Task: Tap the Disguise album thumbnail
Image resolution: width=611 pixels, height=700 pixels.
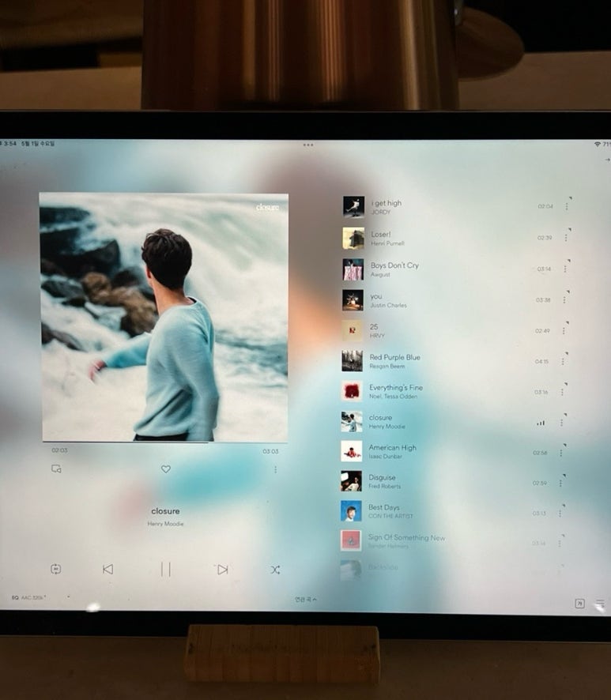Action: (x=351, y=481)
